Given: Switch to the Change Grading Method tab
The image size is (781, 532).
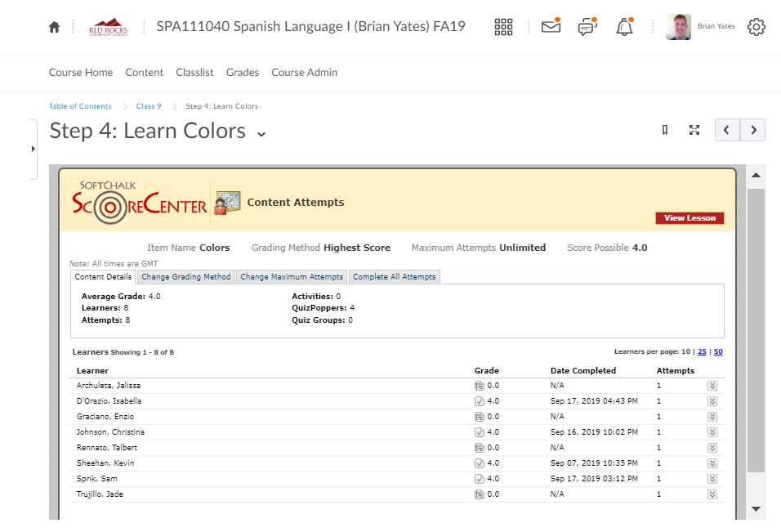Looking at the screenshot, I should coord(186,277).
